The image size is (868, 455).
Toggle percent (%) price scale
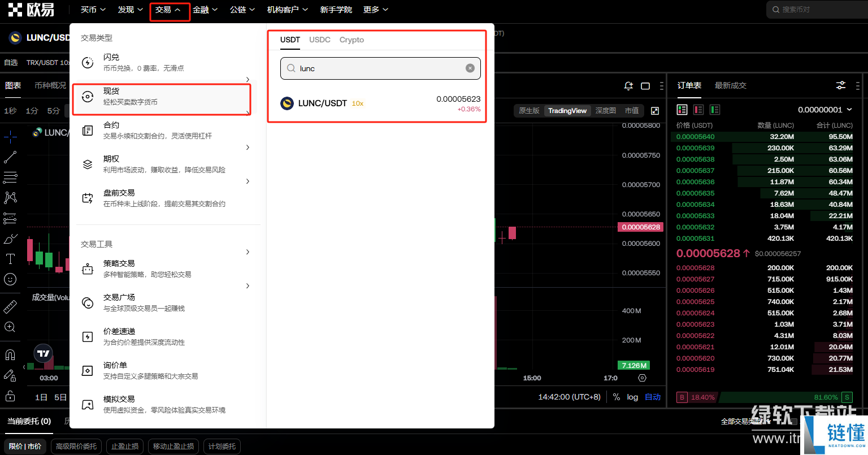coord(617,397)
